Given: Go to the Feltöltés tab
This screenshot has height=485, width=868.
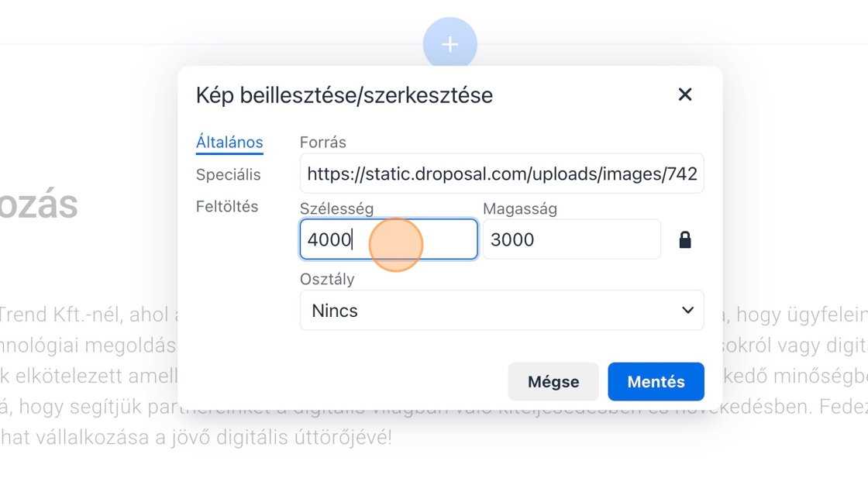Looking at the screenshot, I should 227,207.
